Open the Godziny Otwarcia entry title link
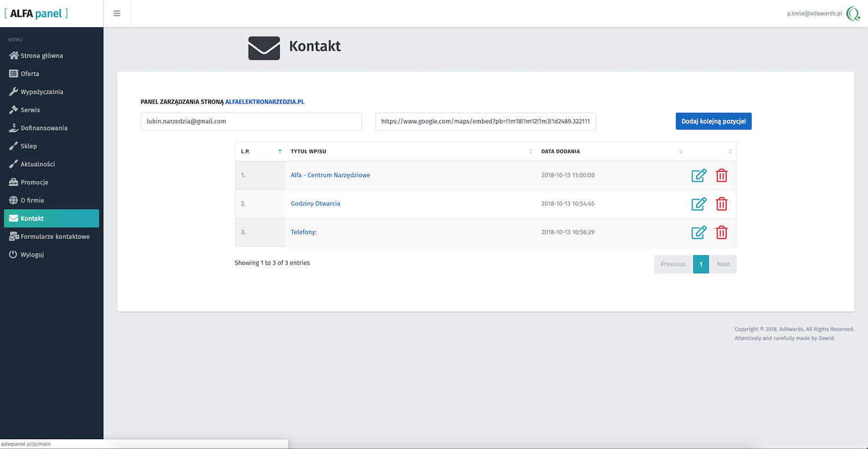 pyautogui.click(x=315, y=204)
